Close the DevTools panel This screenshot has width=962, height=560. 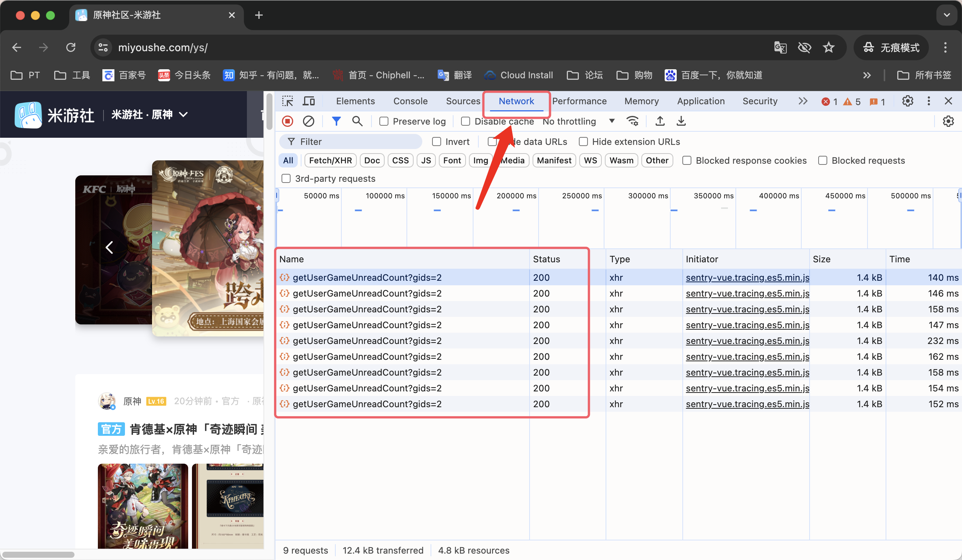[x=948, y=101]
